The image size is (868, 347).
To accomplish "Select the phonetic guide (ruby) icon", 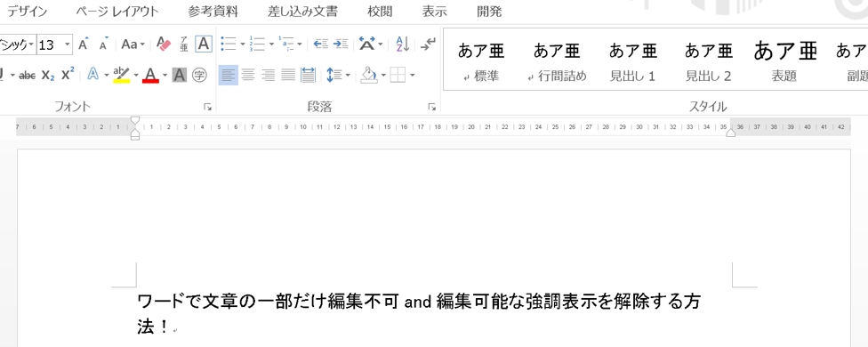I will 184,44.
